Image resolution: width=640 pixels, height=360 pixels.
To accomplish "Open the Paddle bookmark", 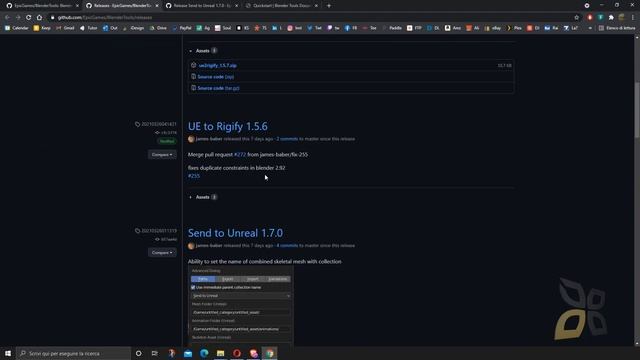I will [392, 28].
